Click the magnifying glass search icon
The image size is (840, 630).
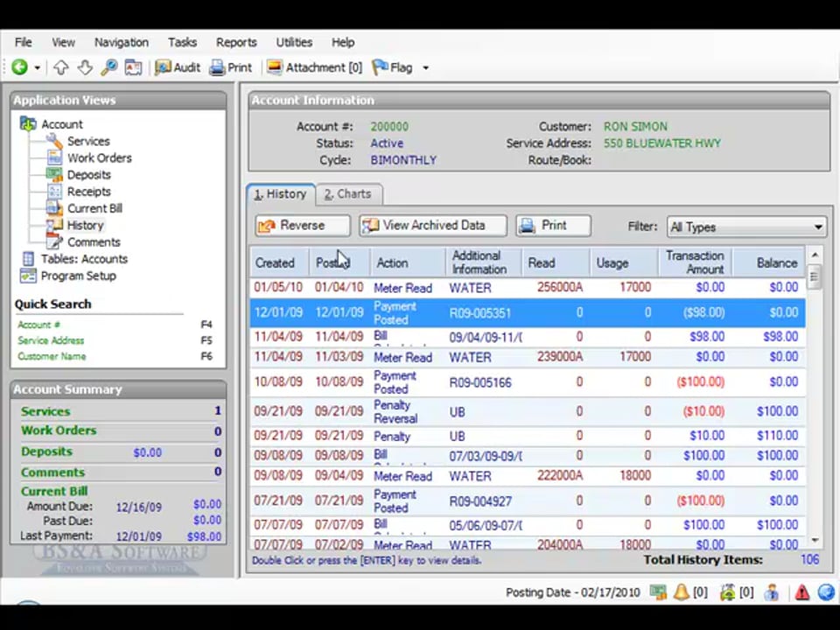[x=108, y=67]
